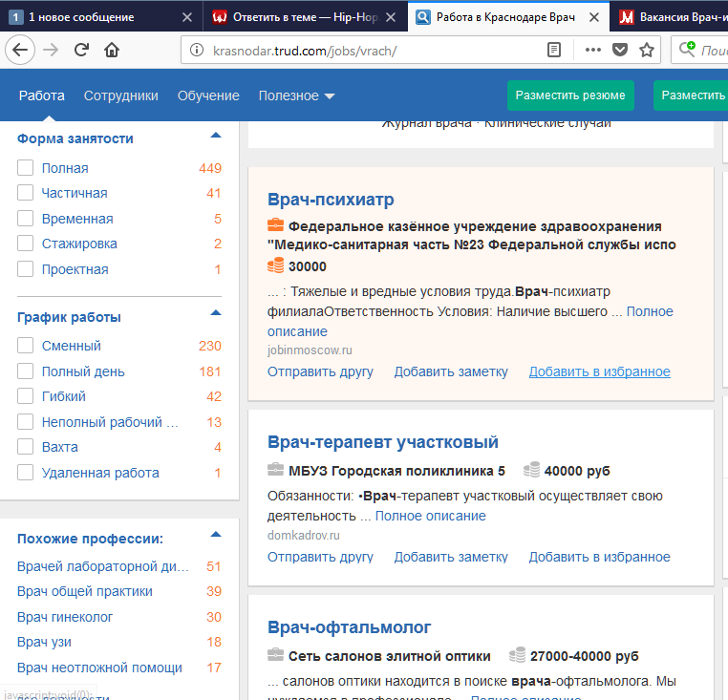Switch to 'Вакансия Врач' tab

(x=669, y=17)
